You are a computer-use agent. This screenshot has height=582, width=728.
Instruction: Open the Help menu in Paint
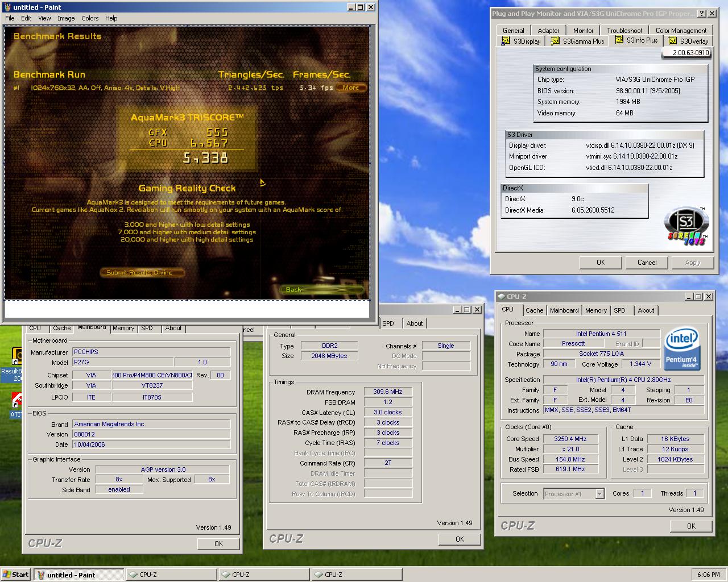pos(111,18)
